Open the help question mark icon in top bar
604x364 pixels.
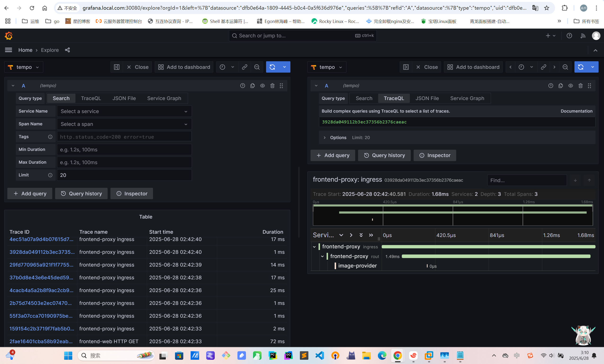(x=569, y=36)
